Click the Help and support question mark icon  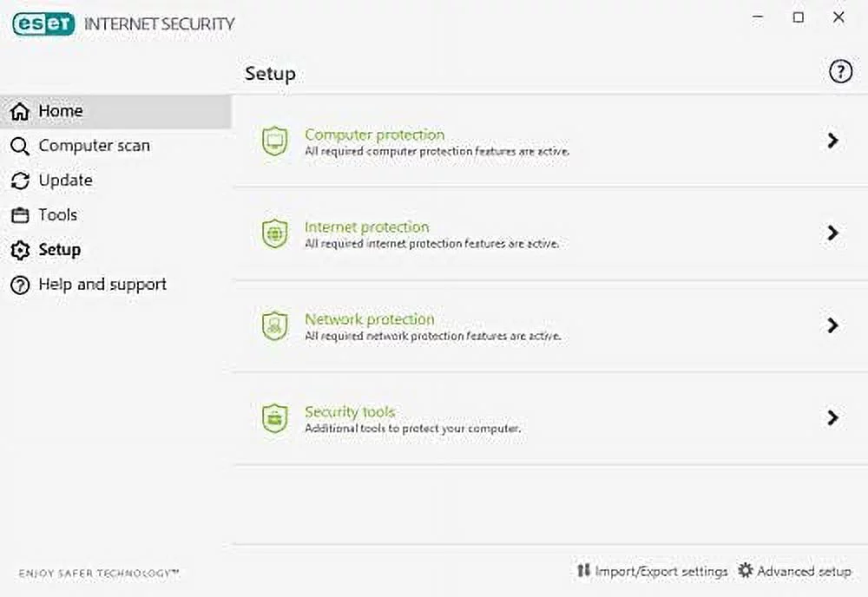click(x=19, y=285)
